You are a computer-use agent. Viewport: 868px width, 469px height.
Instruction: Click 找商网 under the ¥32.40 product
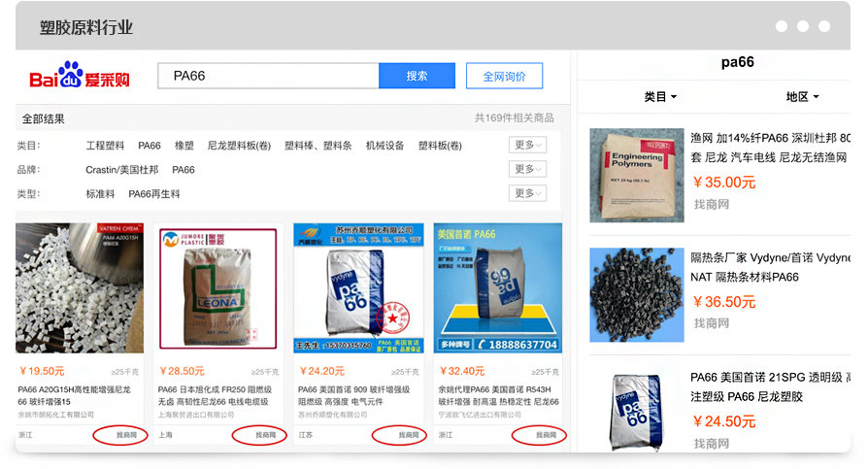tap(540, 435)
